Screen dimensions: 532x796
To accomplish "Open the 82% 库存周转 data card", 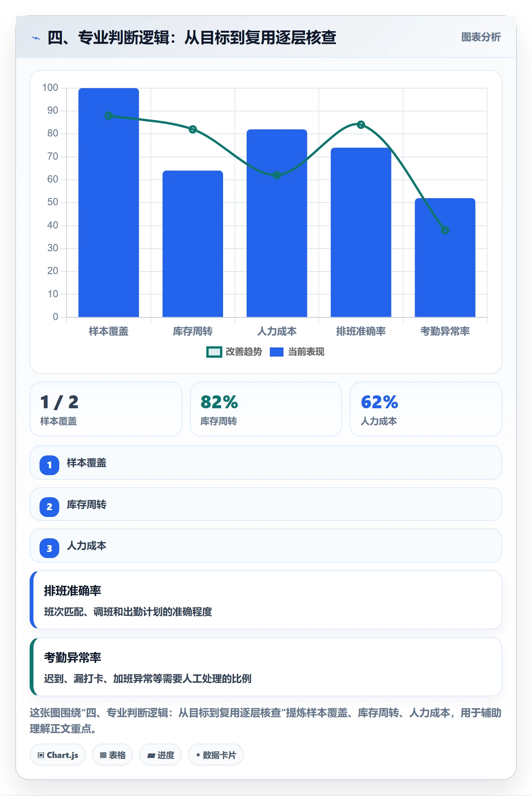I will 266,409.
